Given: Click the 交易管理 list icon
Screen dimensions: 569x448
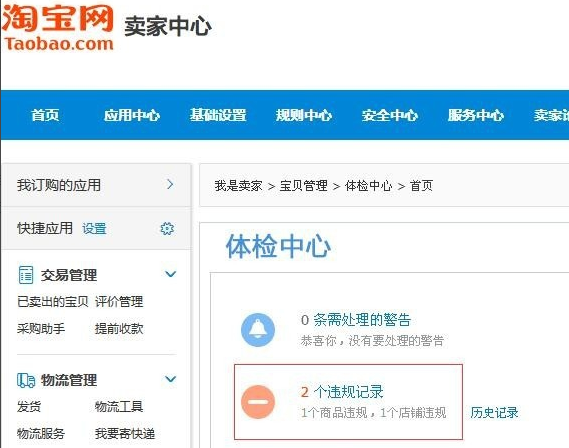Looking at the screenshot, I should 26,275.
